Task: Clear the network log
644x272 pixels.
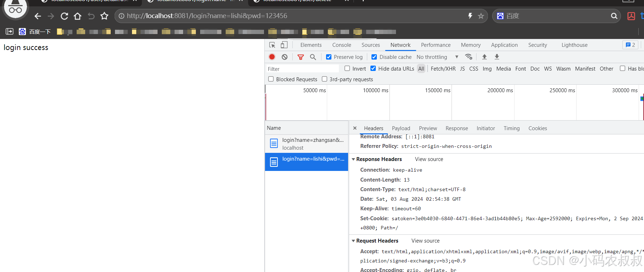Action: [x=285, y=57]
